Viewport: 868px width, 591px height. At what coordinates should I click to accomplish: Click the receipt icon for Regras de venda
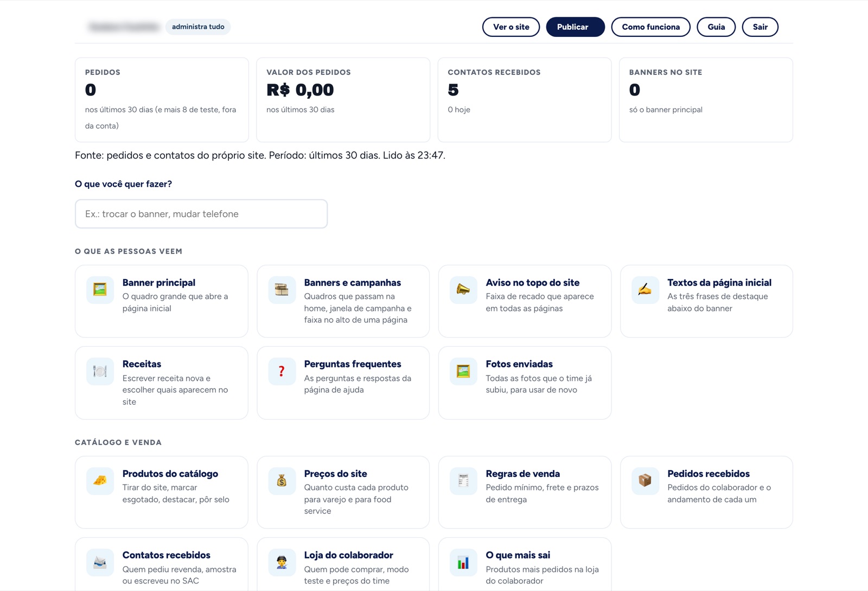pos(463,481)
